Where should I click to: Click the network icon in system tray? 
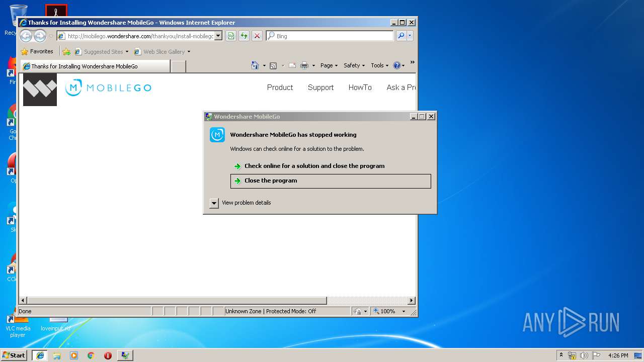coord(572,355)
